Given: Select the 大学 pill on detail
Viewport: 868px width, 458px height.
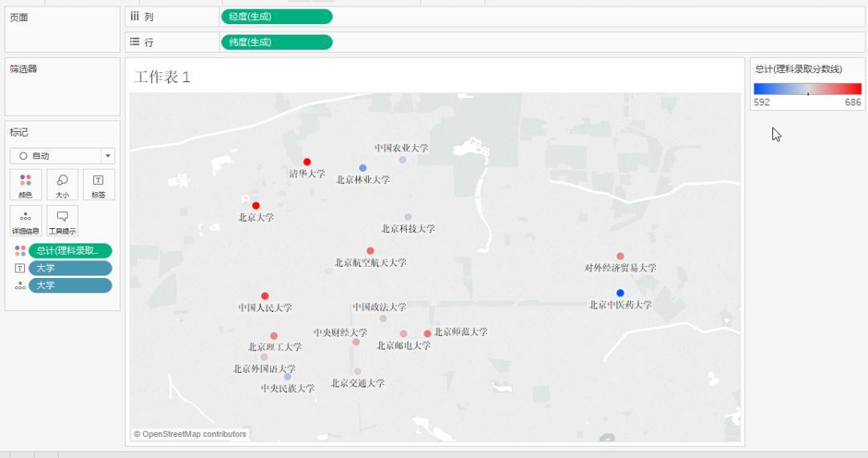Looking at the screenshot, I should pyautogui.click(x=70, y=285).
